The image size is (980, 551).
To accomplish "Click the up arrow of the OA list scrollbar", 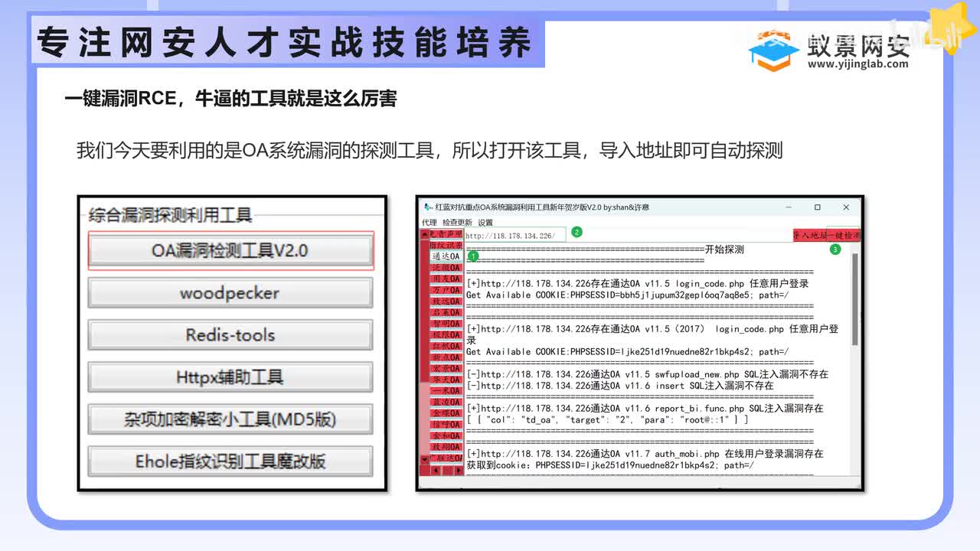I will [x=424, y=235].
